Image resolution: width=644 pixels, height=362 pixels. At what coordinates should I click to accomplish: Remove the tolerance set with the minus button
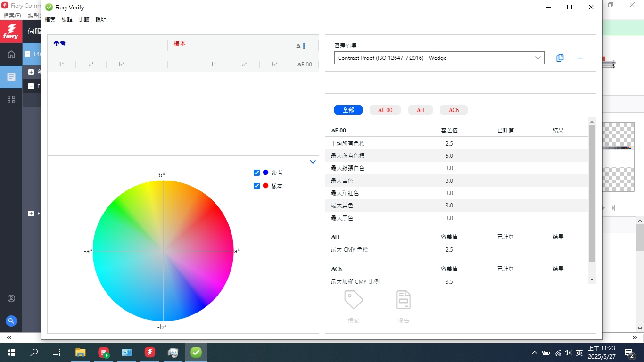580,58
